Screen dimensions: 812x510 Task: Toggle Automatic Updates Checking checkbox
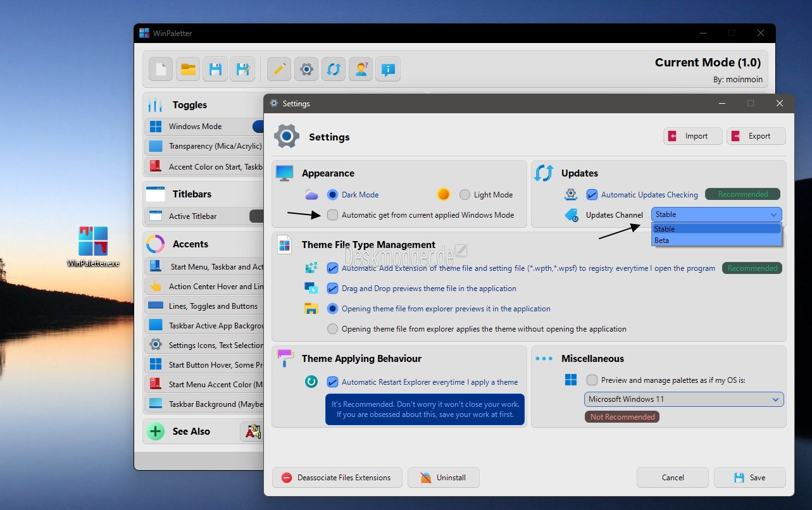[592, 195]
